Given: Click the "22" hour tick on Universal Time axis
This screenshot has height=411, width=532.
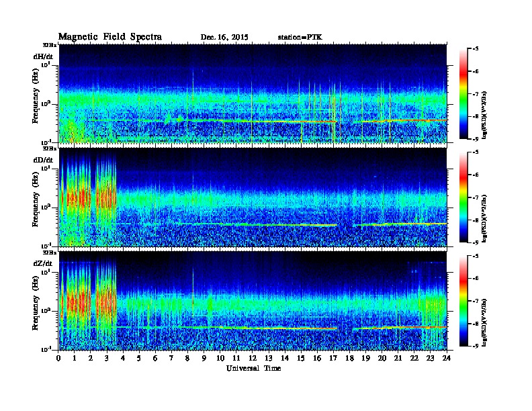Looking at the screenshot, I should [414, 358].
